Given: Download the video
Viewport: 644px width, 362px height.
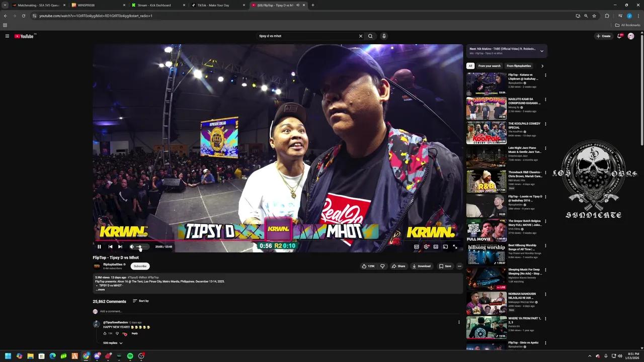Looking at the screenshot, I should pos(422,266).
